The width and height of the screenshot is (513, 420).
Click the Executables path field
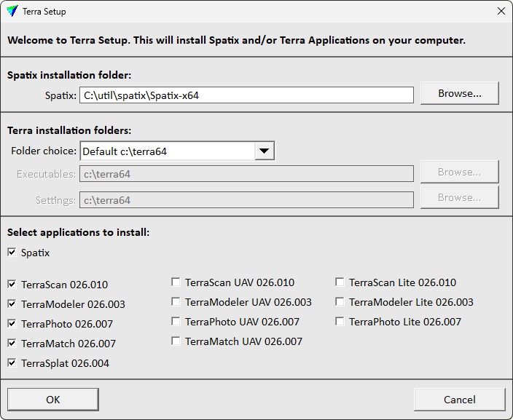[246, 173]
